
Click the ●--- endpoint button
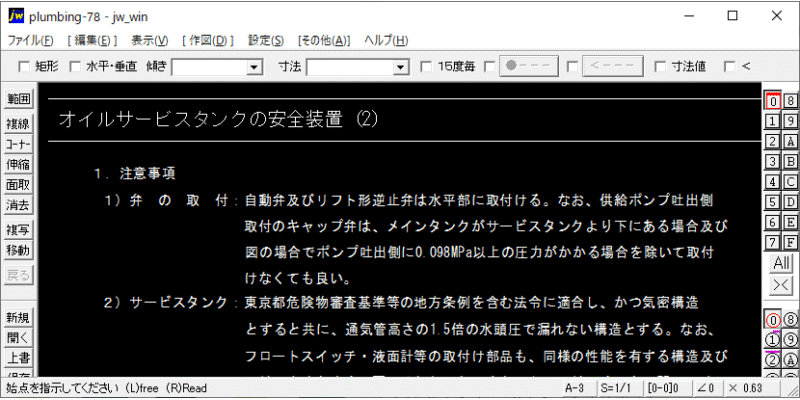coord(529,66)
